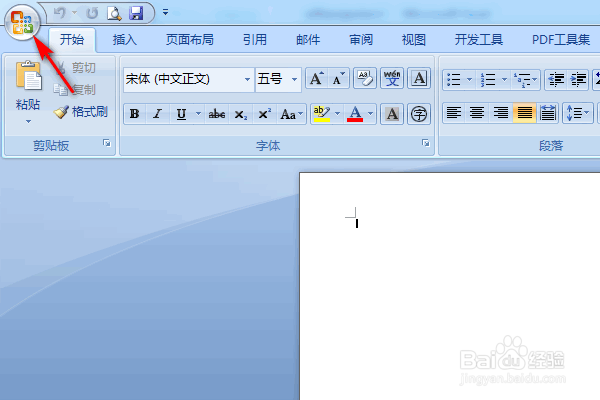Click the Enclose Characters 字 icon
This screenshot has width=600, height=400.
pos(419,114)
